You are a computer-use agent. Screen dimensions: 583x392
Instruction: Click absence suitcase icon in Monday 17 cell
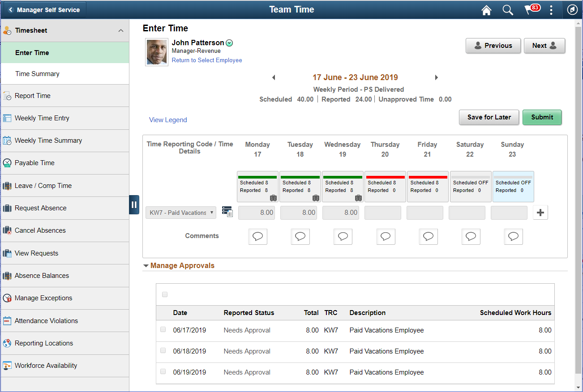click(273, 198)
